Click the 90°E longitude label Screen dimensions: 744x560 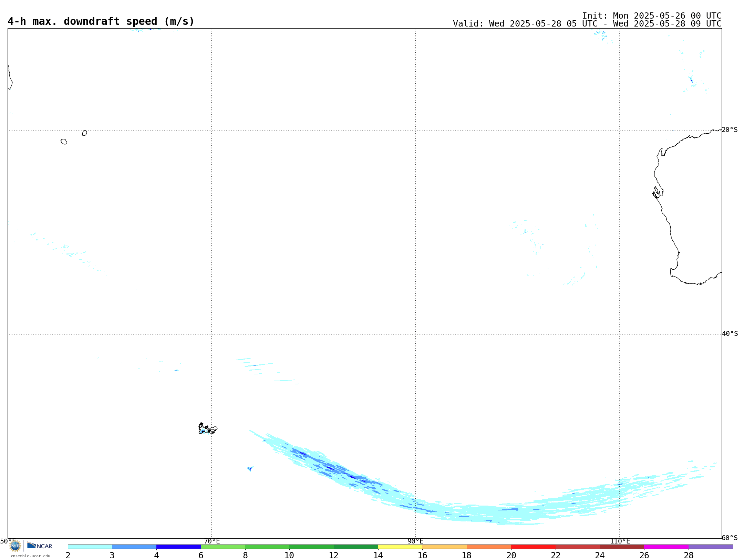[x=415, y=541]
